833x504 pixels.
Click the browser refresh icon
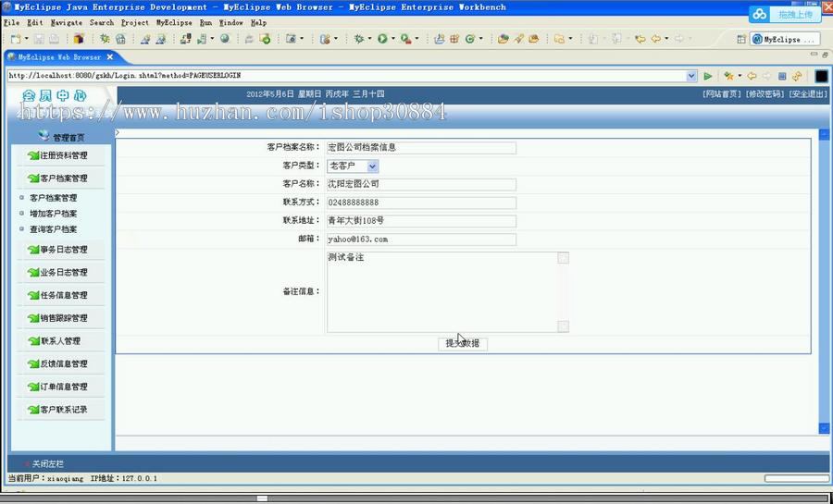pyautogui.click(x=797, y=77)
